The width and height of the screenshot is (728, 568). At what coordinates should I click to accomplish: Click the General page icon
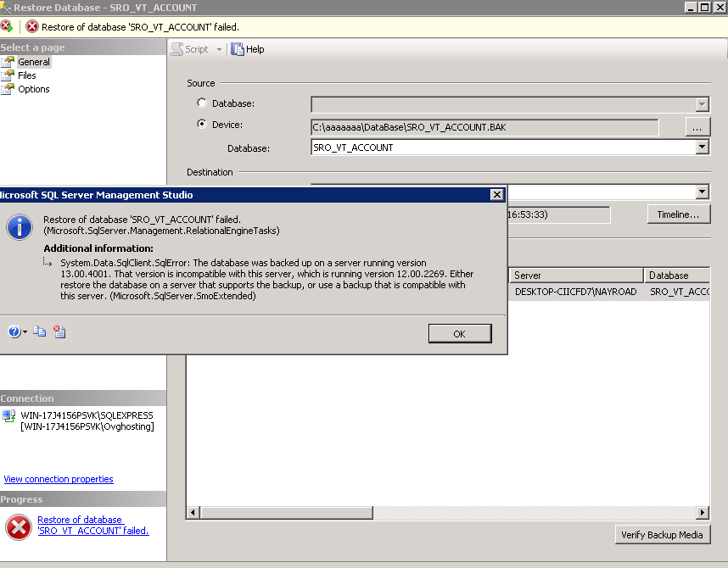(8, 62)
